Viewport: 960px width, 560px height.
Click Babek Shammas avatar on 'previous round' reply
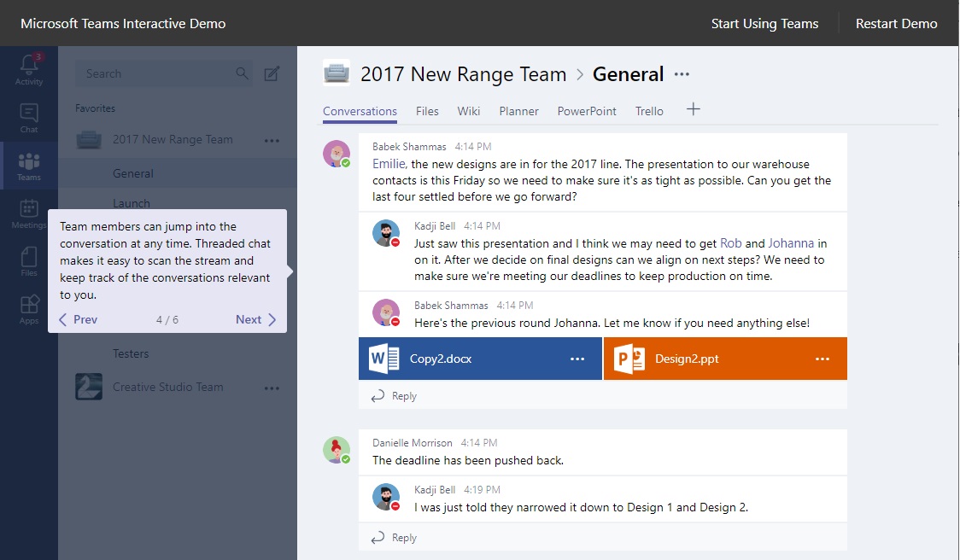point(386,312)
